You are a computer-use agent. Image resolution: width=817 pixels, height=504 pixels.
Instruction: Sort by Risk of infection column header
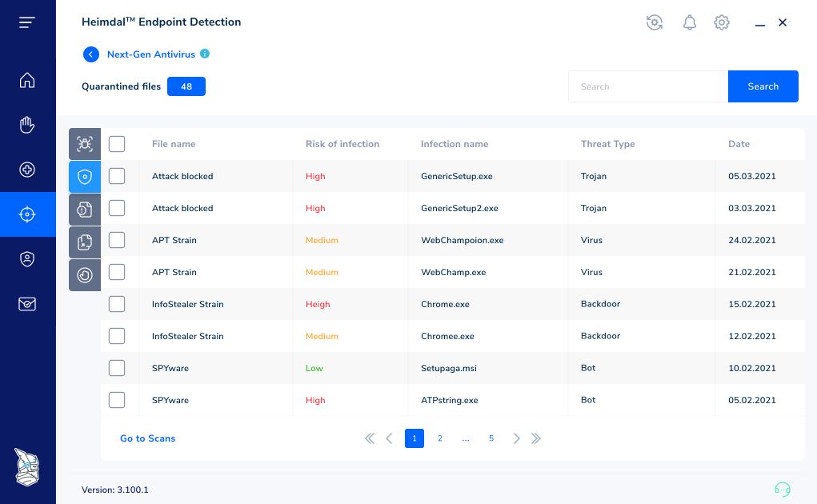tap(342, 144)
